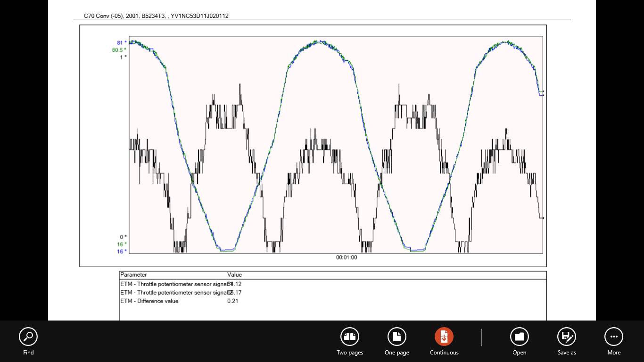This screenshot has width=644, height=362.
Task: Click the Open file icon
Action: [x=520, y=337]
